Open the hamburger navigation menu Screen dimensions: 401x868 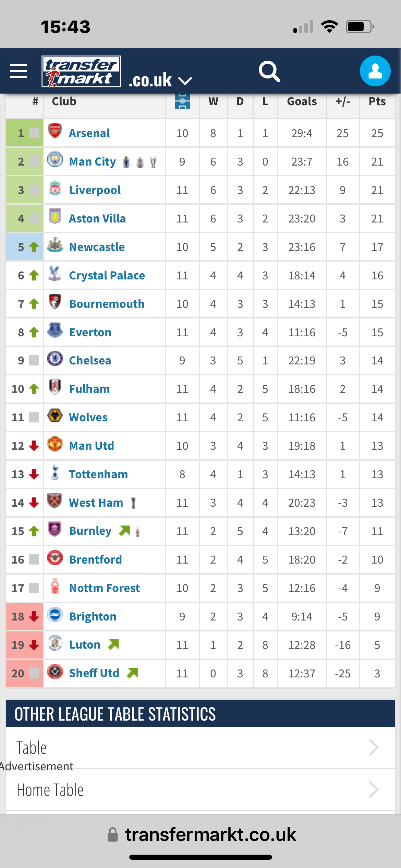tap(19, 71)
